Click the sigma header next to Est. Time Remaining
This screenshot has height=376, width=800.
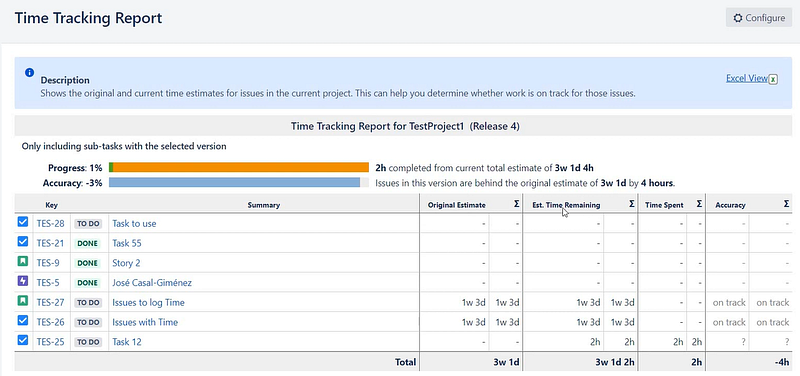click(632, 204)
